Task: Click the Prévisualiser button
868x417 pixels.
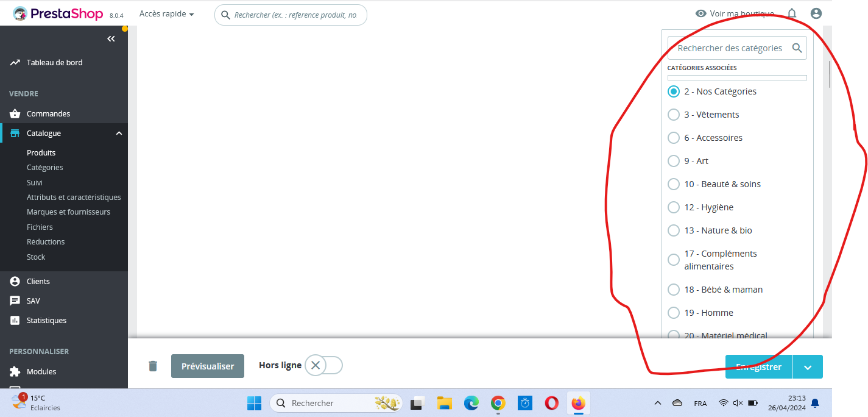Action: 208,366
